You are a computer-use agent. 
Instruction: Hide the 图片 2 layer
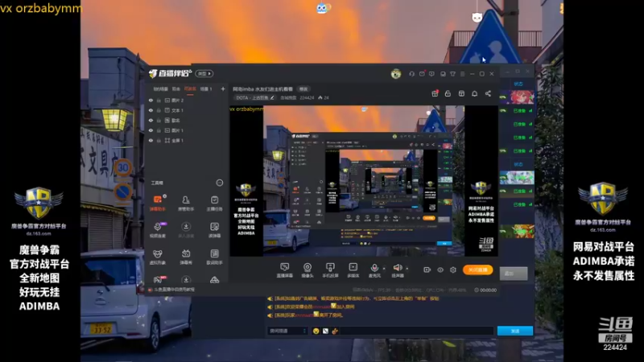(151, 100)
